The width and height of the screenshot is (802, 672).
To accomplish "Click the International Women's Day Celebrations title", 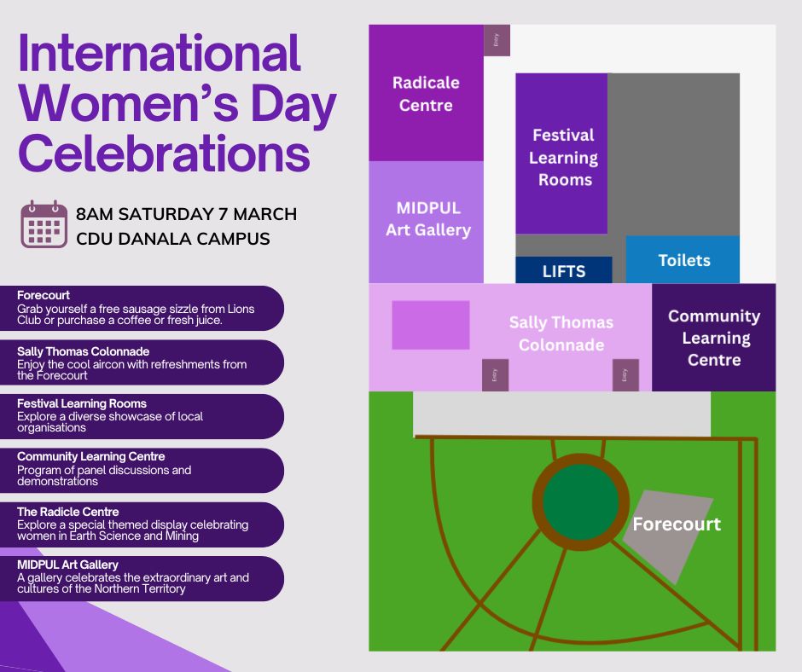I will (177, 102).
